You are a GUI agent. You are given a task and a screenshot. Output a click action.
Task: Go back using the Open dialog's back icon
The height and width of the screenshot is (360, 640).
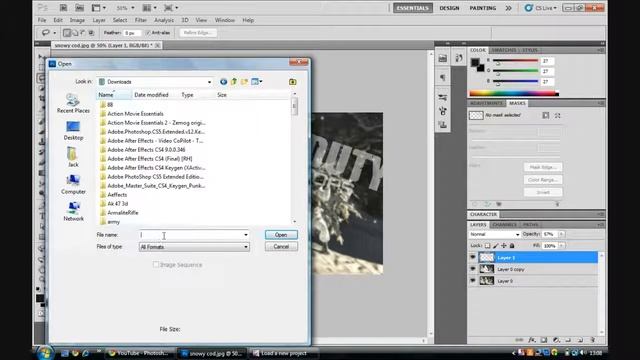click(x=223, y=82)
